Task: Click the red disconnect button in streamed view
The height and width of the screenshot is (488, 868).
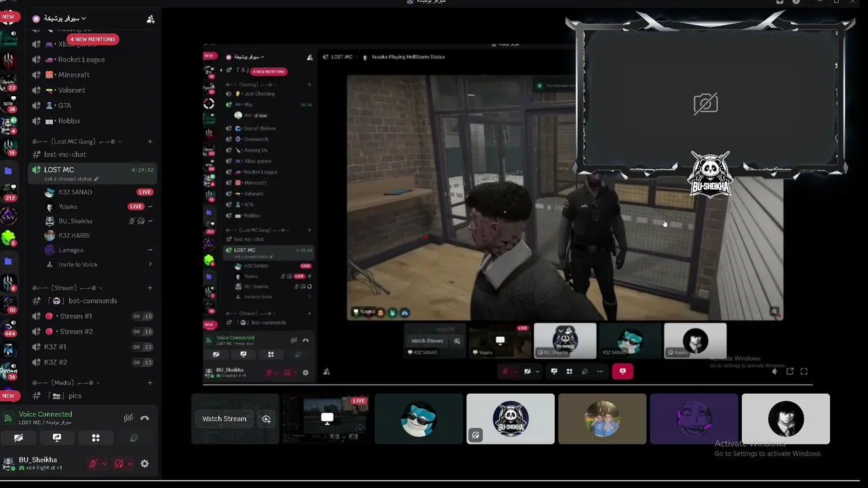Action: point(623,371)
